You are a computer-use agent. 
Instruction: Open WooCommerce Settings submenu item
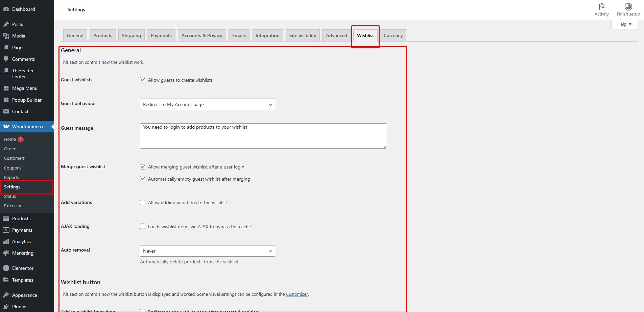[x=12, y=187]
